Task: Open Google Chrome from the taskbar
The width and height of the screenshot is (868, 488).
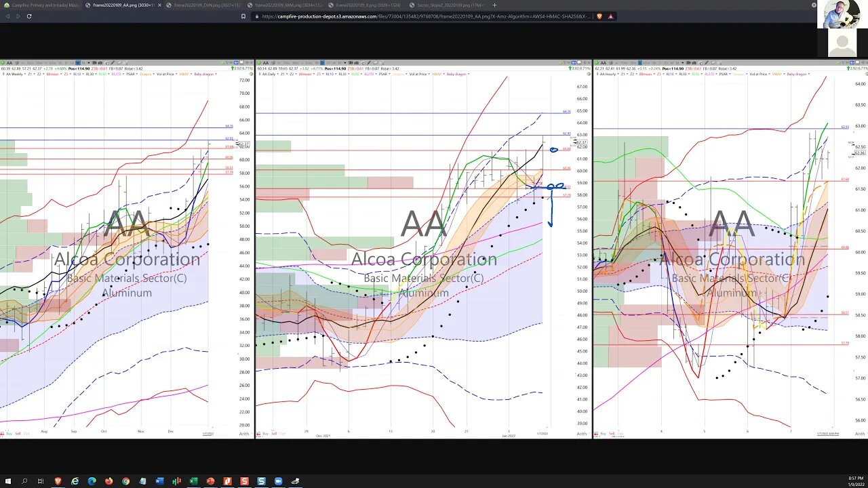Action: (x=126, y=481)
